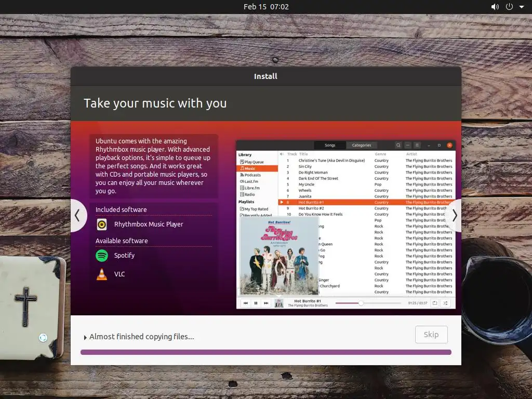Click the 'VLC' software label
Viewport: 532px width, 399px height.
pos(119,274)
